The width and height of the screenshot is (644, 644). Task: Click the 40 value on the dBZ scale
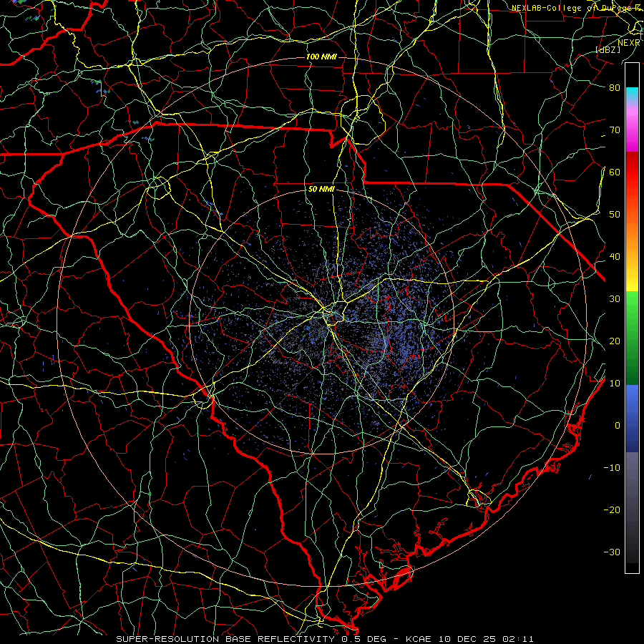(x=615, y=257)
